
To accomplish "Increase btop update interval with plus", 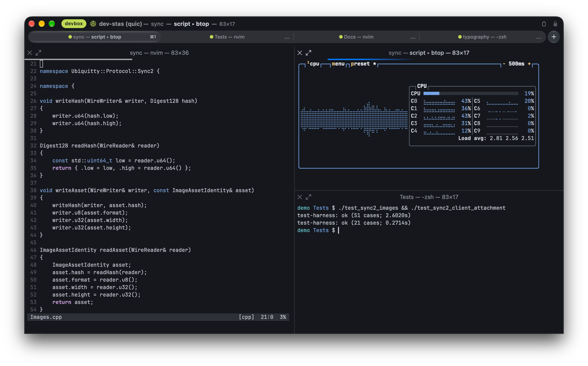I will (529, 64).
